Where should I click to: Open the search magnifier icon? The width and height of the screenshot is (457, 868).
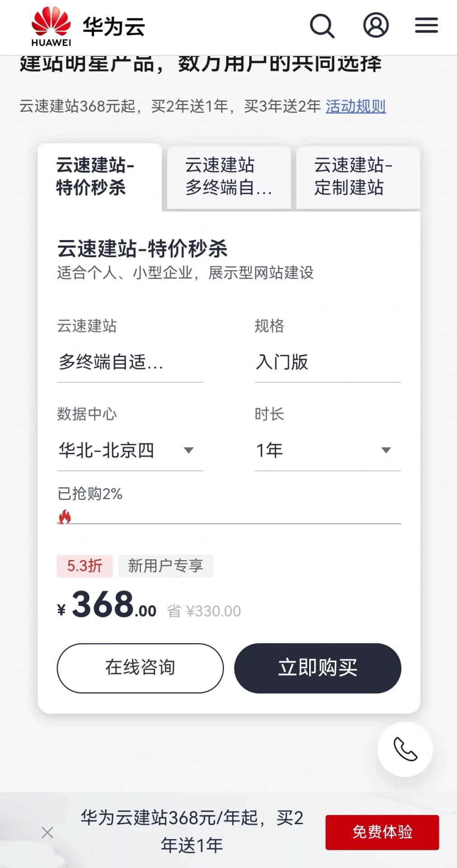click(x=322, y=26)
